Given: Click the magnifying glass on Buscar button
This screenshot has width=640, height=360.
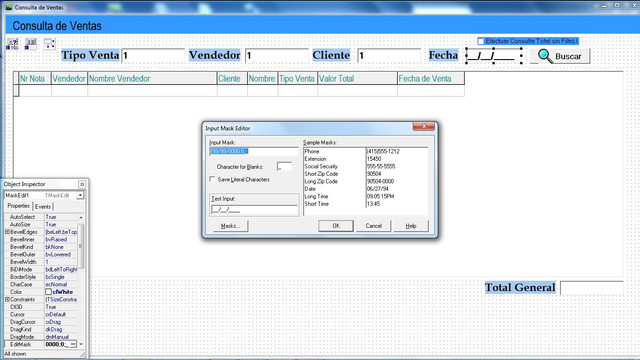Looking at the screenshot, I should [x=545, y=56].
